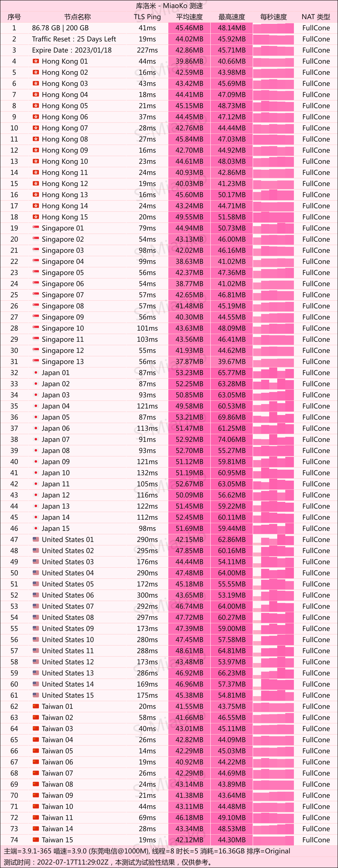Click the flag icon beside Singapore 05
The height and width of the screenshot is (868, 338).
point(36,272)
